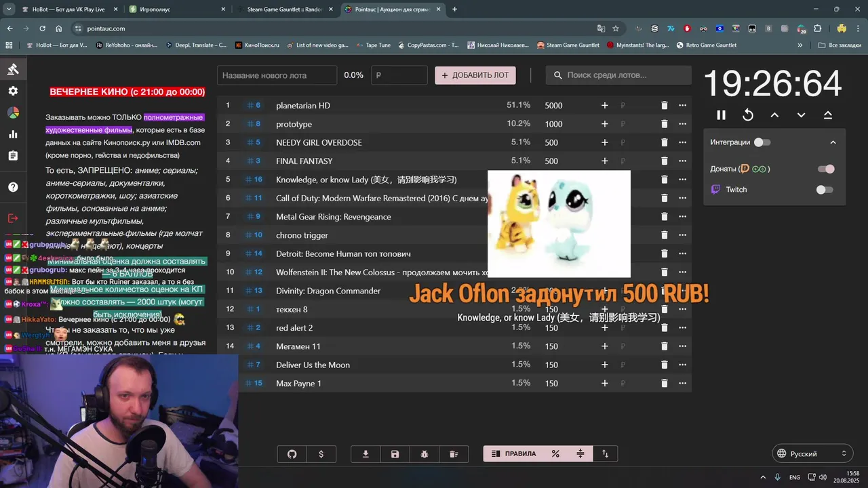
Task: Collapse the Интеграции panel chevron
Action: (x=833, y=142)
